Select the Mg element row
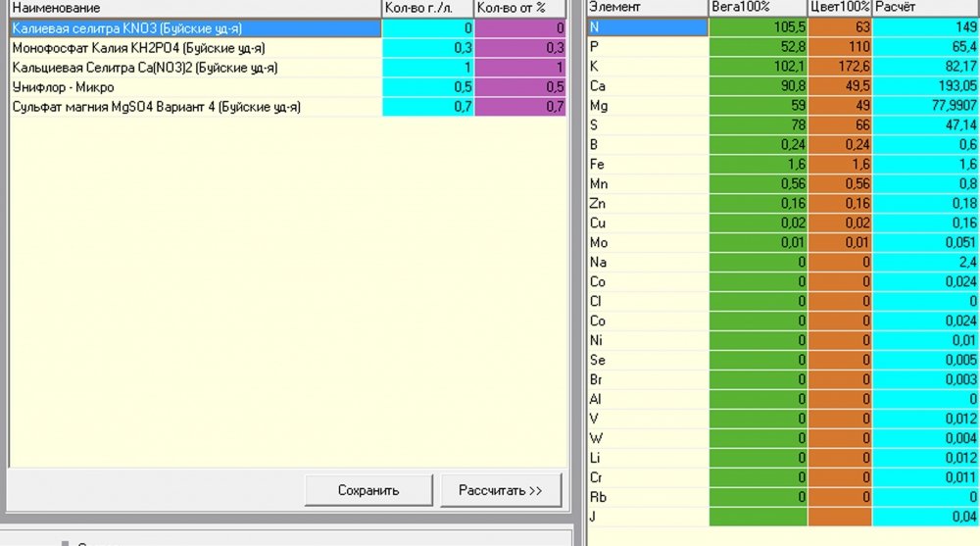The width and height of the screenshot is (980, 546). tap(784, 105)
